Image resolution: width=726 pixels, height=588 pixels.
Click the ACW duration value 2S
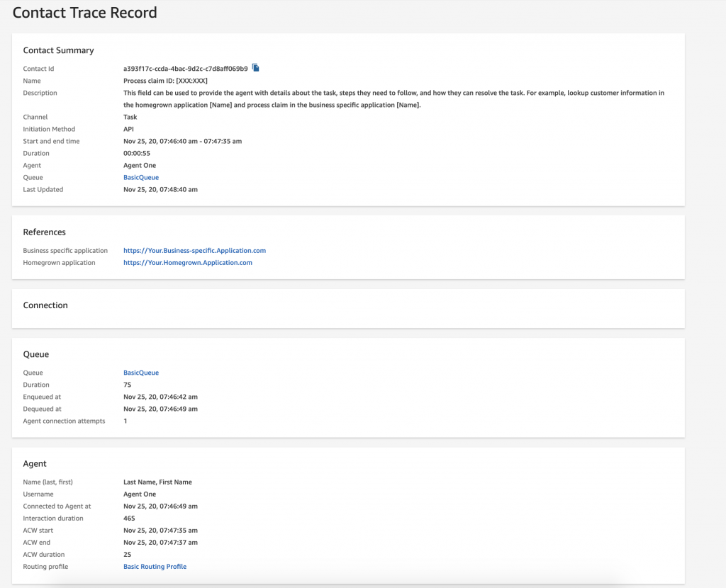(126, 554)
